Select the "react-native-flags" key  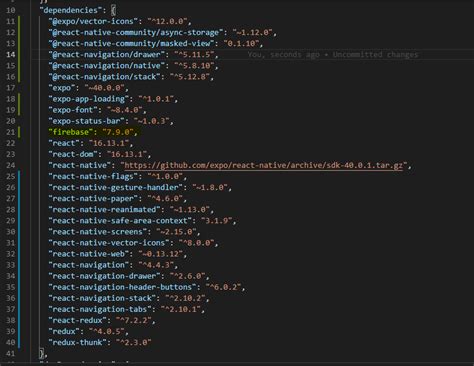click(x=93, y=176)
